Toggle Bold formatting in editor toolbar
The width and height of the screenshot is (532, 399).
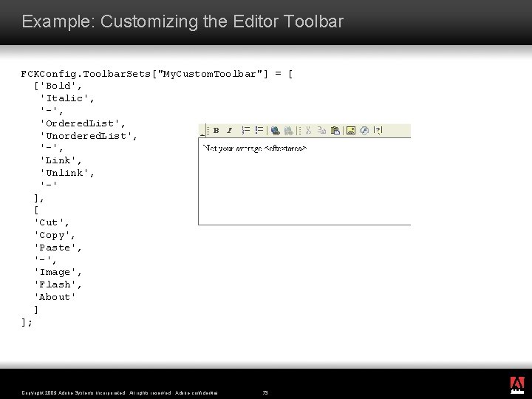tap(216, 131)
